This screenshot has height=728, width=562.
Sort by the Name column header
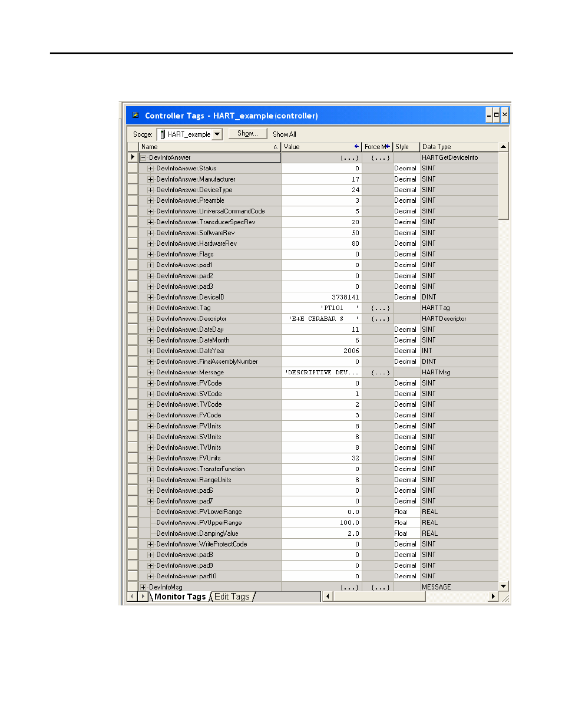[210, 147]
